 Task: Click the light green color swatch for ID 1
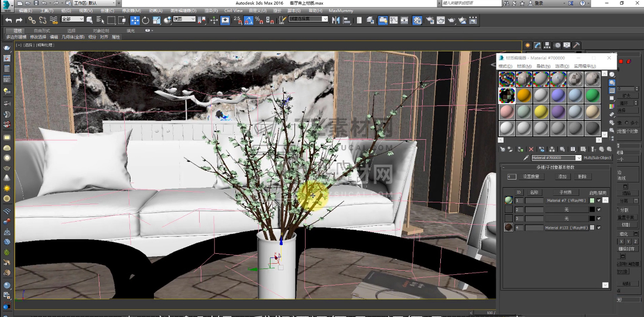(592, 201)
